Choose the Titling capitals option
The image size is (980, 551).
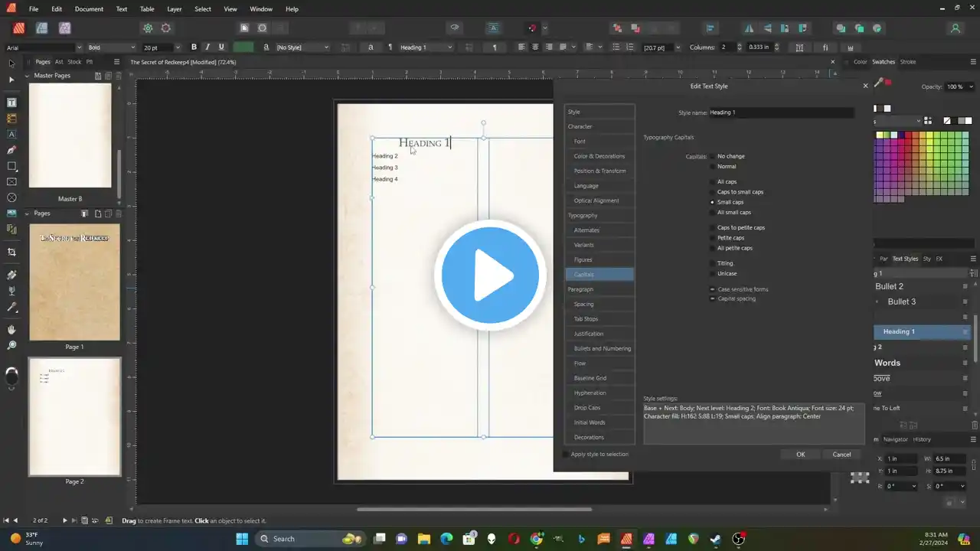(713, 263)
